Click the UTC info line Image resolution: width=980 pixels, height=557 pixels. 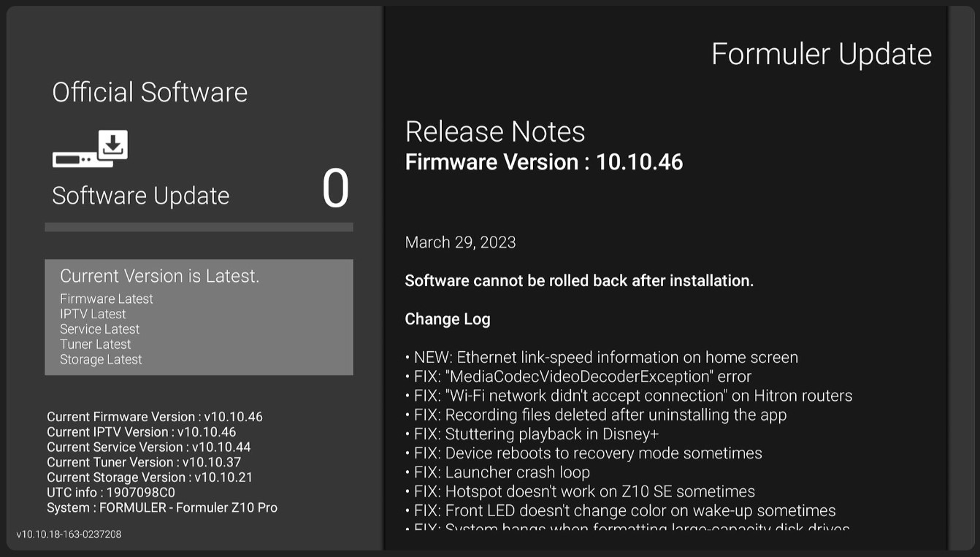click(x=111, y=492)
